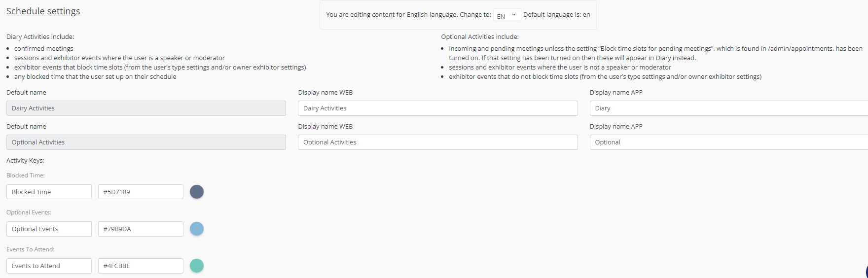Focus the #79B9DA hex color field

click(141, 229)
